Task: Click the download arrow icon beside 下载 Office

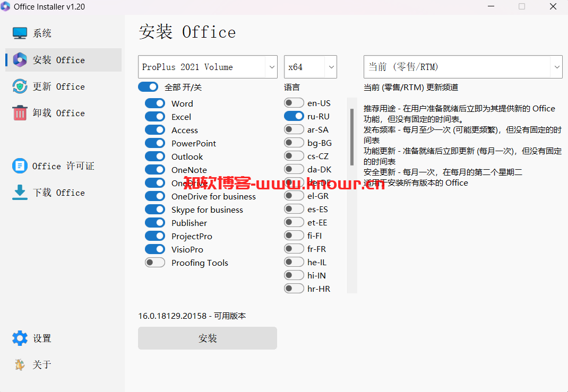Action: (20, 193)
